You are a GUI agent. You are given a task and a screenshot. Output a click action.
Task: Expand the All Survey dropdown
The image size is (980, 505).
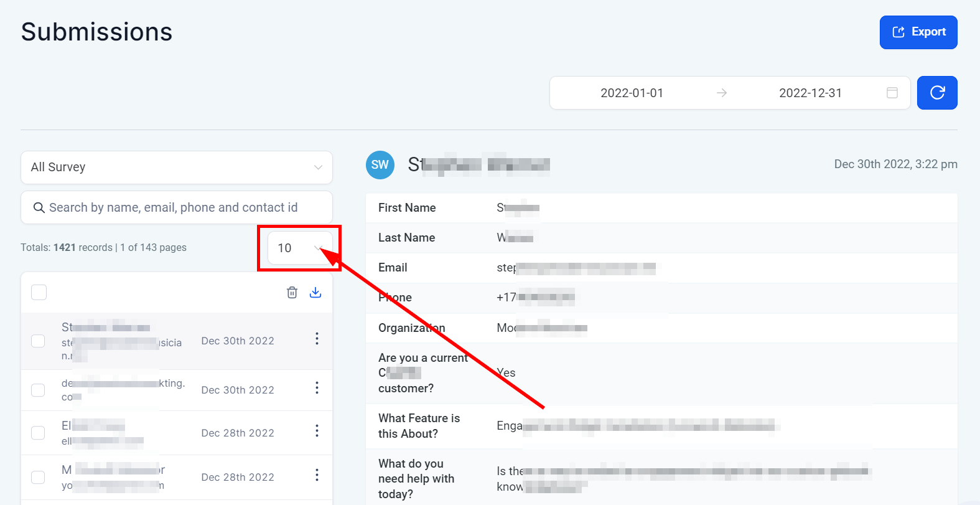[177, 168]
